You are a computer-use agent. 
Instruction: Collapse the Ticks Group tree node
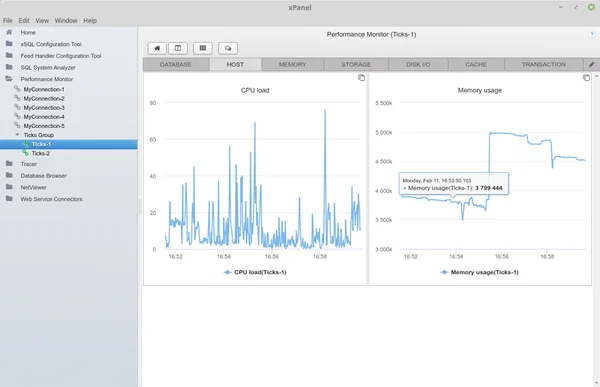(x=17, y=135)
